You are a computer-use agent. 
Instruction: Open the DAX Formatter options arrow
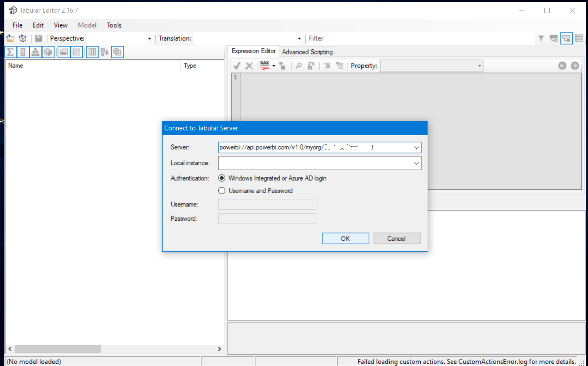click(x=274, y=65)
